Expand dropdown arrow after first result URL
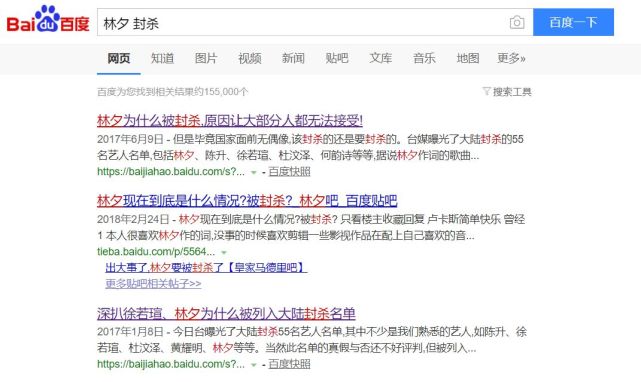The image size is (641, 382). point(253,172)
